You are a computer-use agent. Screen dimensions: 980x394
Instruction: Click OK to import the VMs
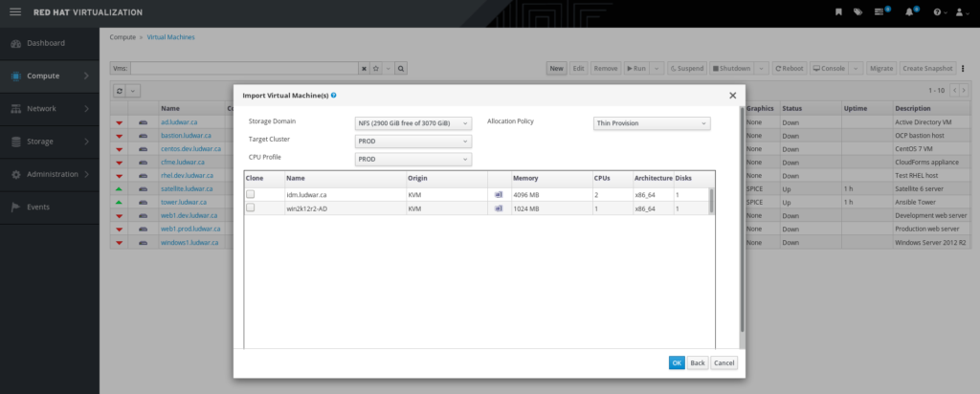point(677,362)
